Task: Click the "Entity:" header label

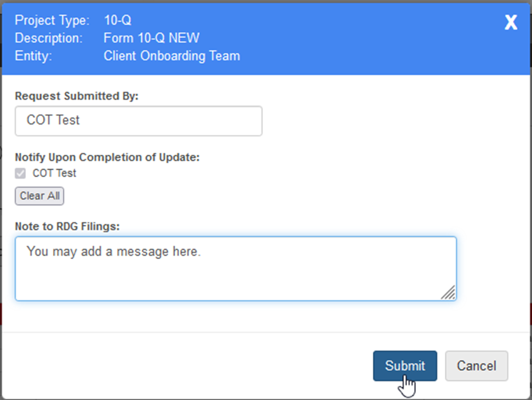Action: point(33,56)
